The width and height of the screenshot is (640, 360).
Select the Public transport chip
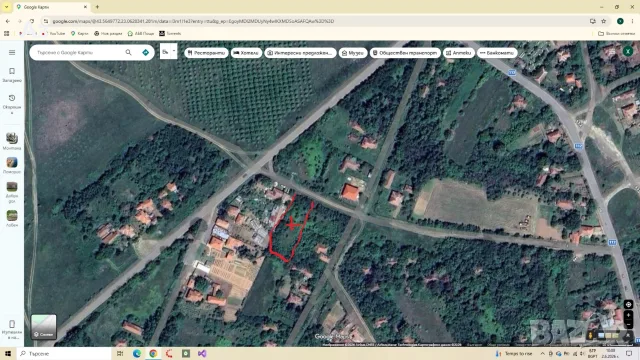coord(405,53)
